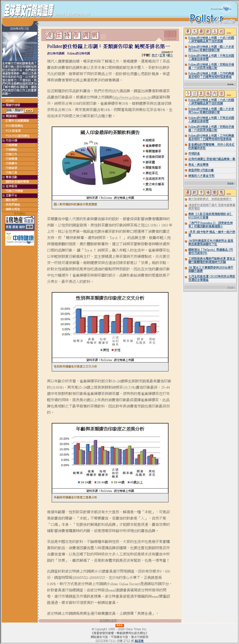
Task: Enlarge article font with 放大
Action: click(155, 55)
